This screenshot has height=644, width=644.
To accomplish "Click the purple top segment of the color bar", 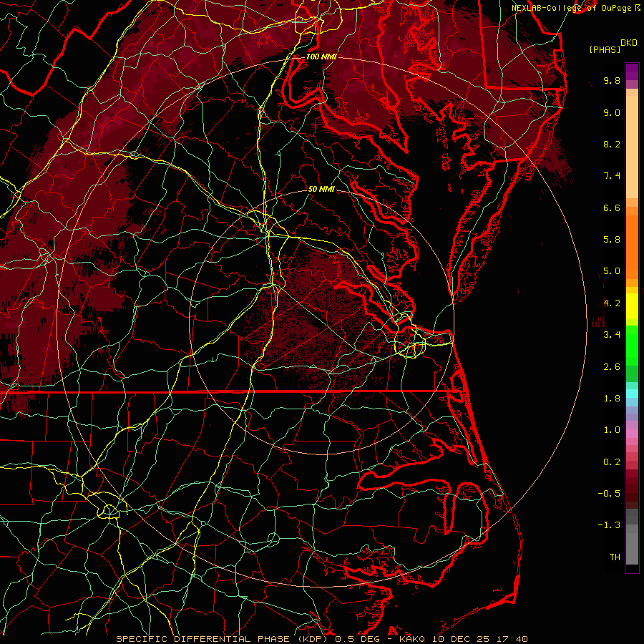I will coord(632,72).
